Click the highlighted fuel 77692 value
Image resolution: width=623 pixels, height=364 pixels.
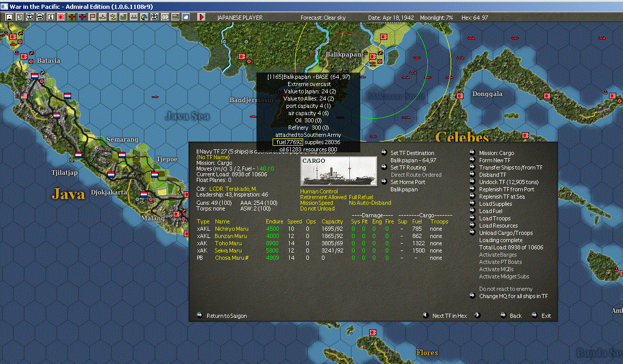[288, 142]
